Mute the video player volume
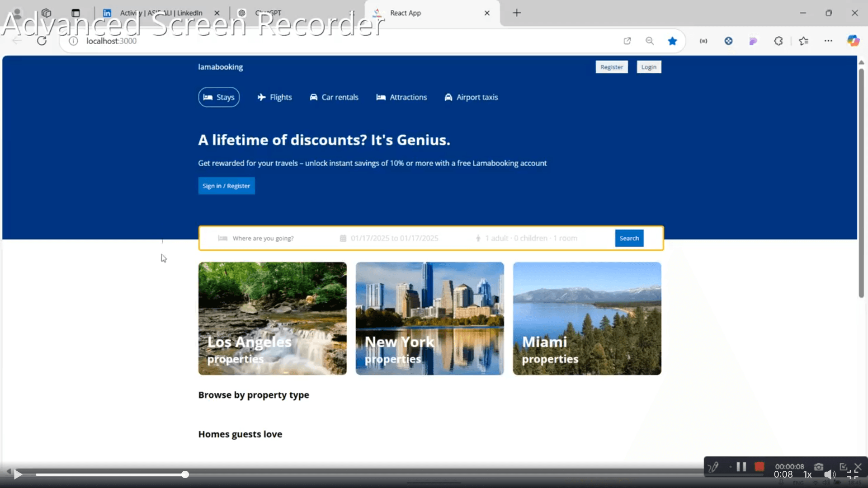This screenshot has width=868, height=488. [830, 474]
